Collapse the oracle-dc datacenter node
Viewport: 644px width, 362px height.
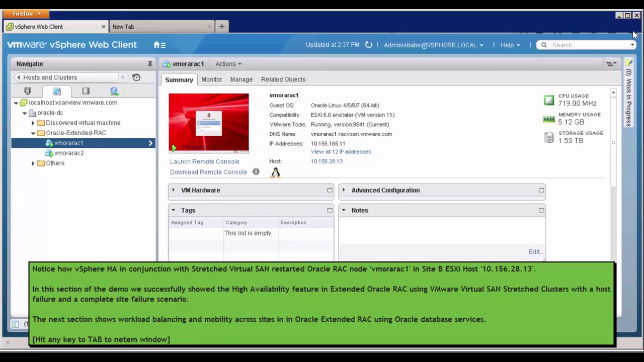click(25, 113)
